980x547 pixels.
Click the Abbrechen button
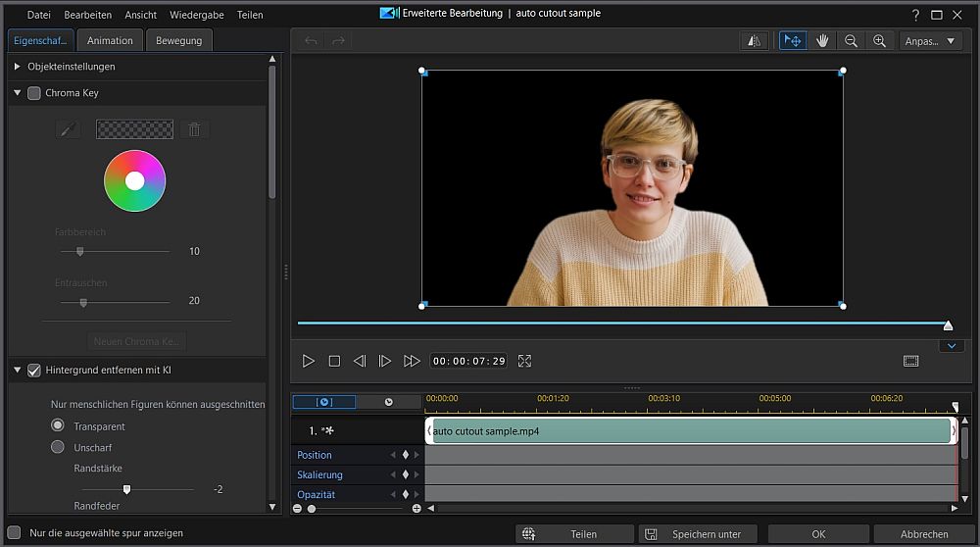click(x=924, y=534)
